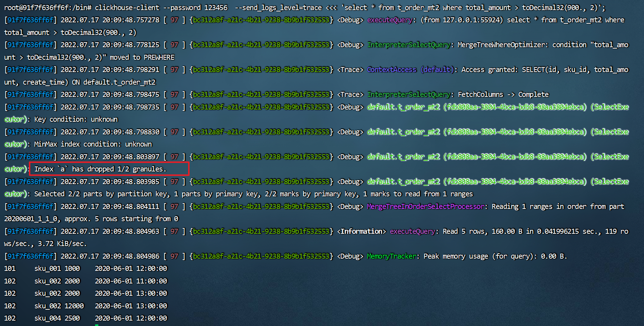Click the bold <Information> log level tag
Viewport: 644px width, 326px height.
click(x=361, y=231)
